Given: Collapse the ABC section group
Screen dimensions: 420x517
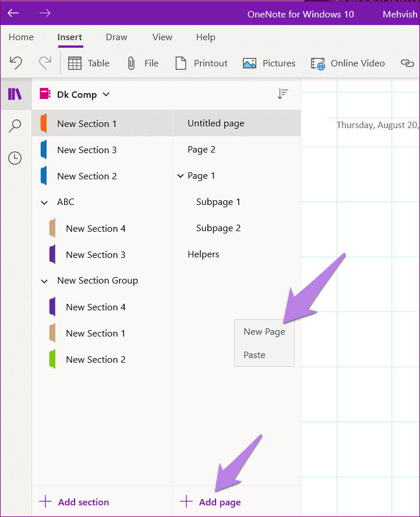Looking at the screenshot, I should (x=44, y=203).
